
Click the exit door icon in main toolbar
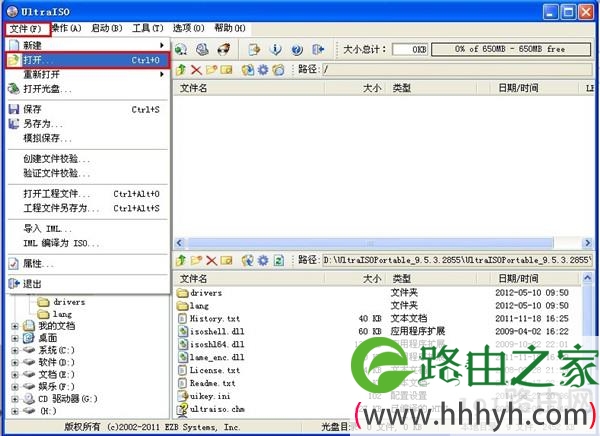[x=318, y=49]
